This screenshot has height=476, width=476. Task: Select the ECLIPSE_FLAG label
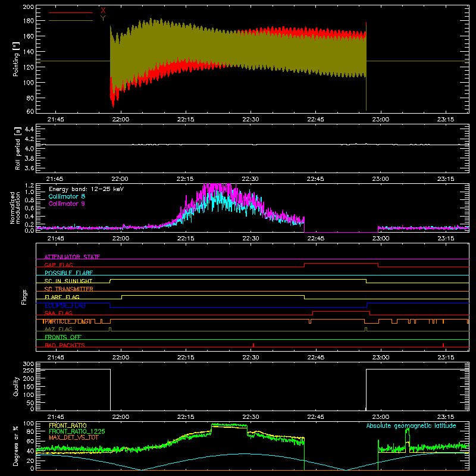click(65, 305)
